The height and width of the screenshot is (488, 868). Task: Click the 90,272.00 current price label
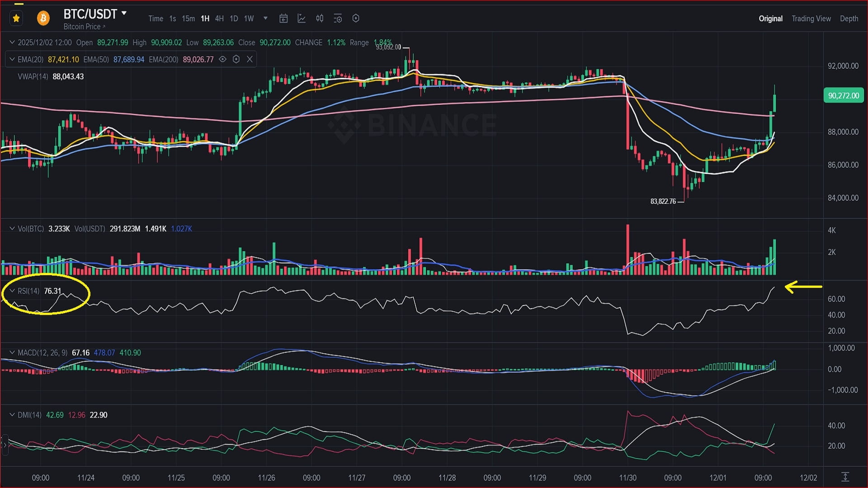[x=843, y=96]
